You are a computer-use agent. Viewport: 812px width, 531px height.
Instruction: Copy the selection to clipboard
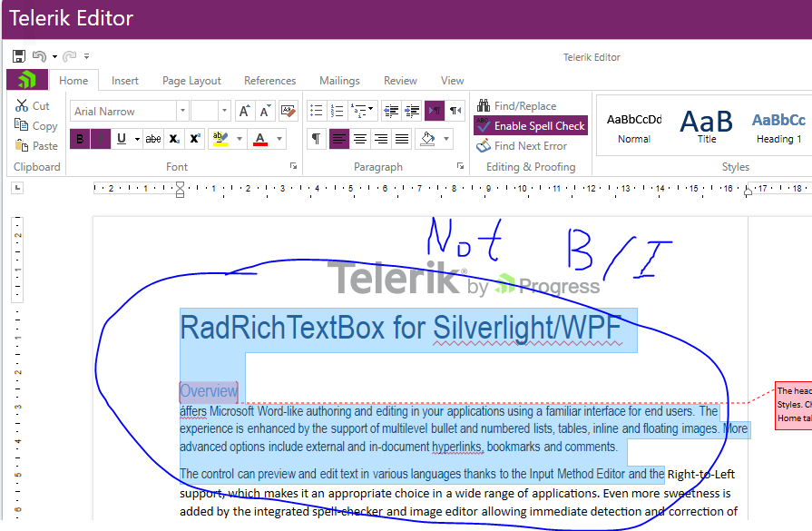[35, 126]
